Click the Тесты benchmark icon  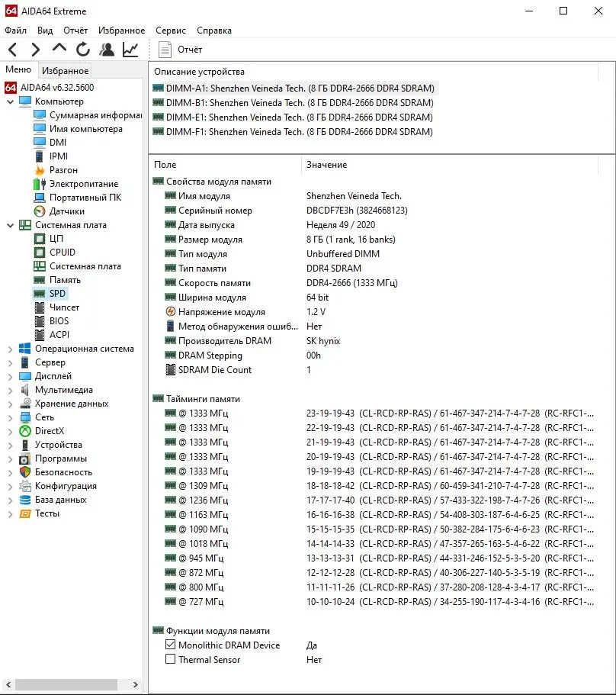tap(25, 513)
